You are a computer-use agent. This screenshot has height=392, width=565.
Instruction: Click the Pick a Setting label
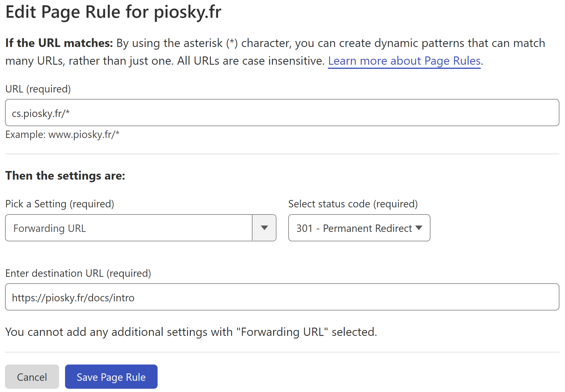pos(60,204)
